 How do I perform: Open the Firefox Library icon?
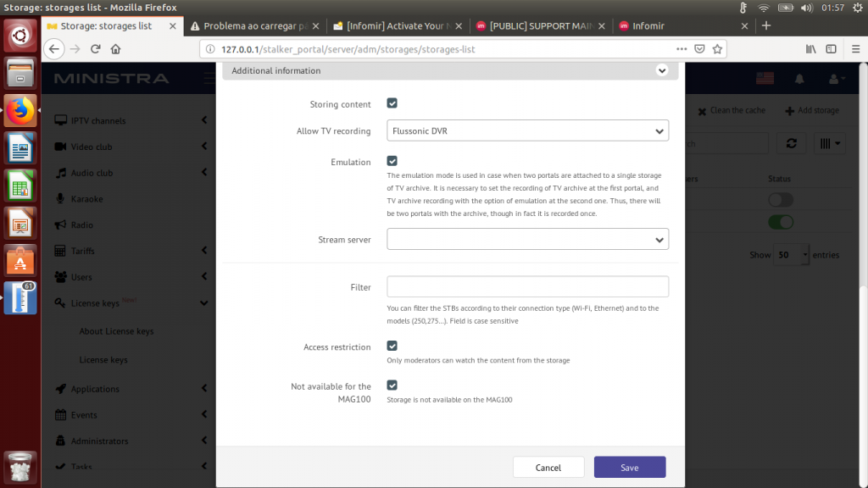click(811, 48)
